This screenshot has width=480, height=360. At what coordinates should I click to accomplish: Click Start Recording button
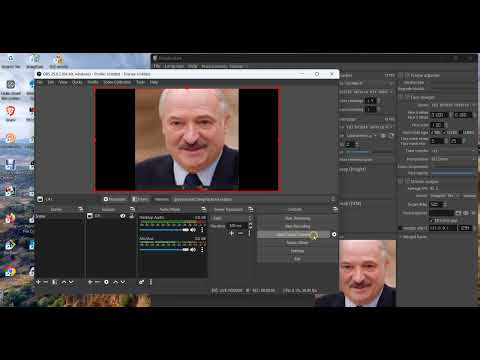pos(297,226)
